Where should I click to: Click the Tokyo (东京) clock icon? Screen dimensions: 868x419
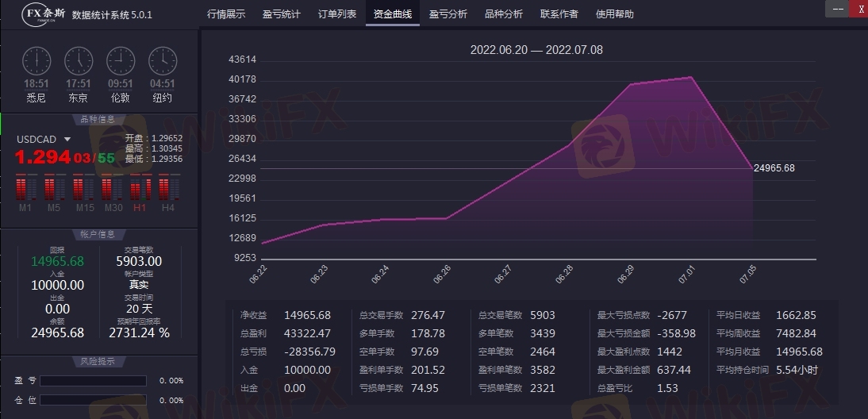[78, 61]
